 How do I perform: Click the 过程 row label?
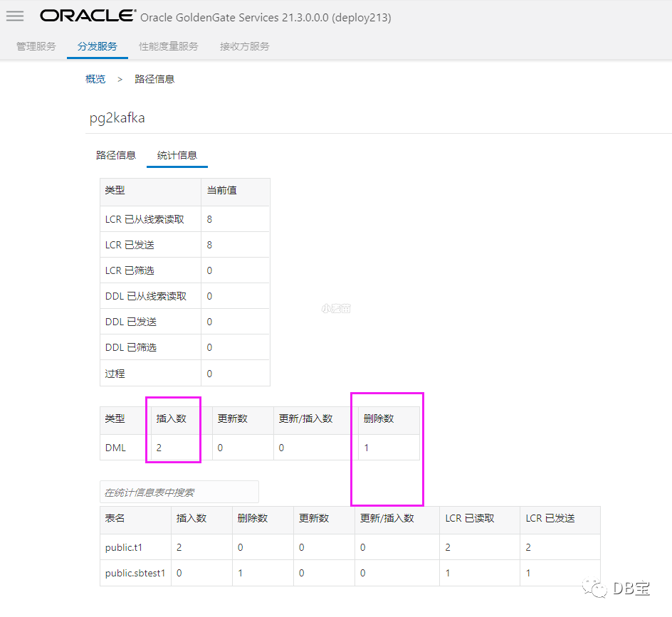115,374
